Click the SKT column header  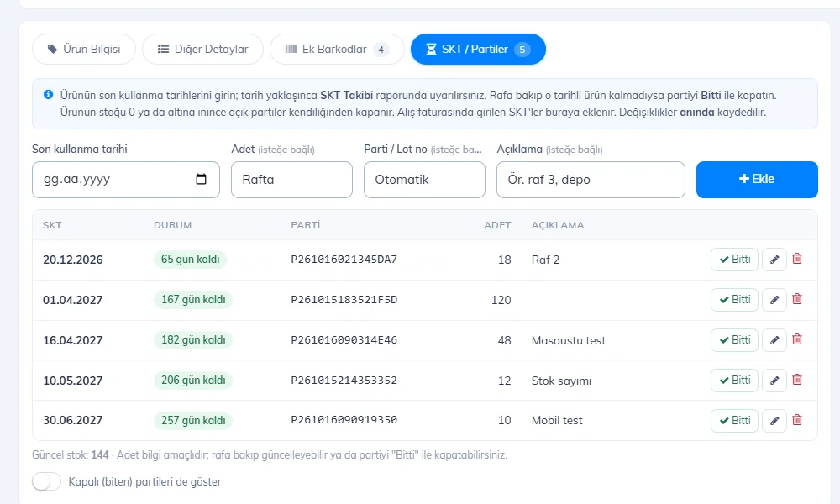[x=52, y=225]
